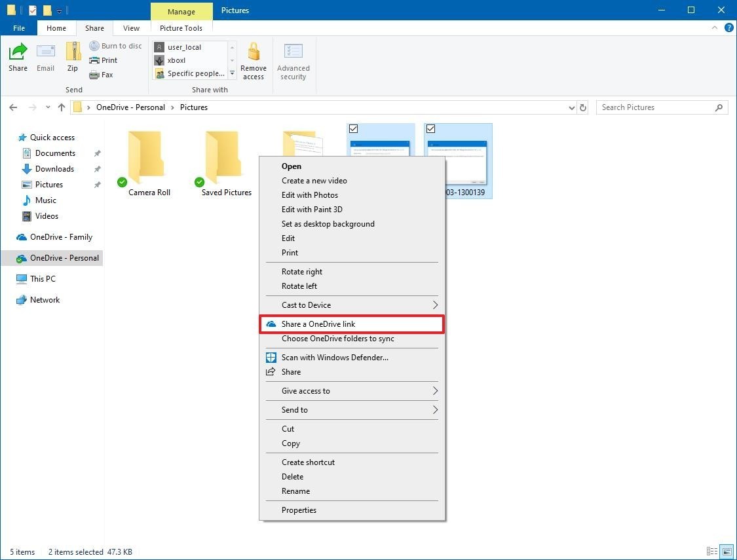
Task: Collapse the ribbon with the chevron
Action: coord(715,28)
